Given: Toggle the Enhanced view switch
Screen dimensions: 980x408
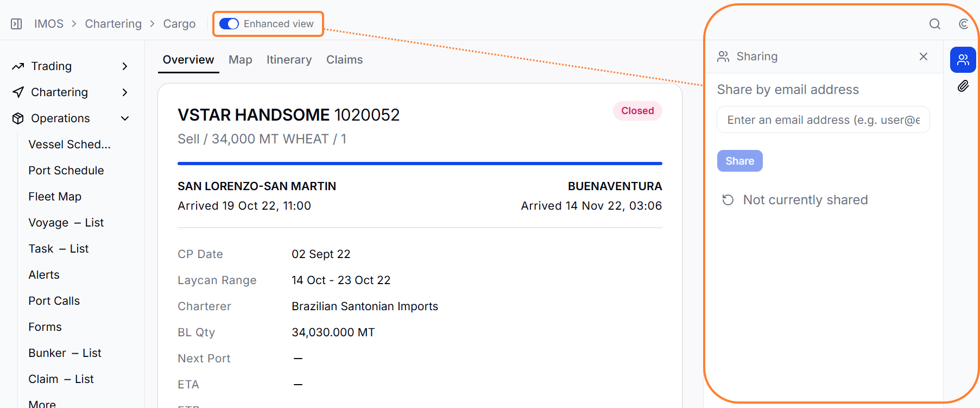Looking at the screenshot, I should (229, 24).
